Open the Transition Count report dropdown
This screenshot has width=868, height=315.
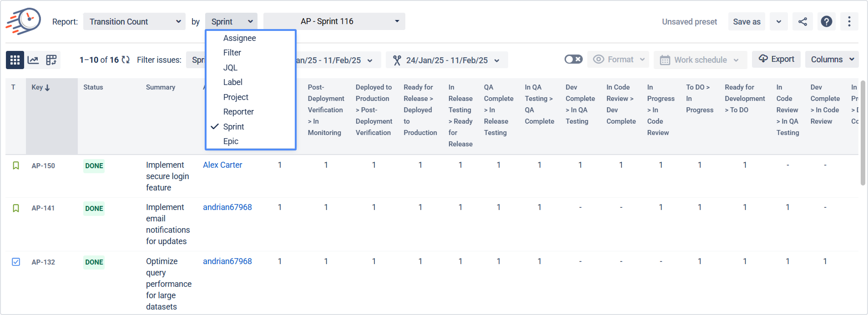tap(134, 22)
